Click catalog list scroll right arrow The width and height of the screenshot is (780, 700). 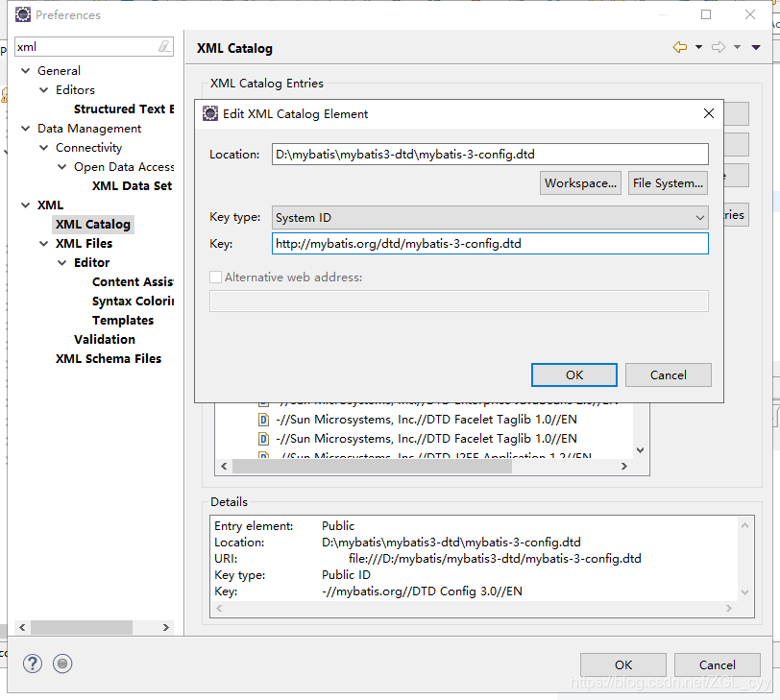tap(623, 467)
